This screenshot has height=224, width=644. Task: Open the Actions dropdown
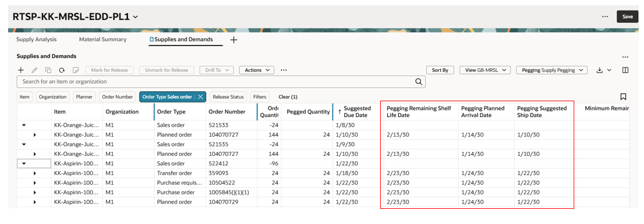click(x=257, y=70)
